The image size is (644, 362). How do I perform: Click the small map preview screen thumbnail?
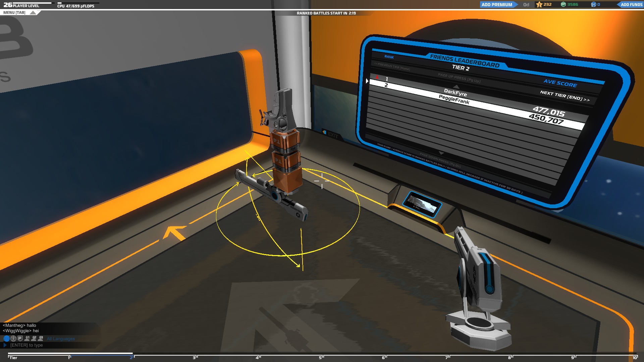pyautogui.click(x=422, y=204)
